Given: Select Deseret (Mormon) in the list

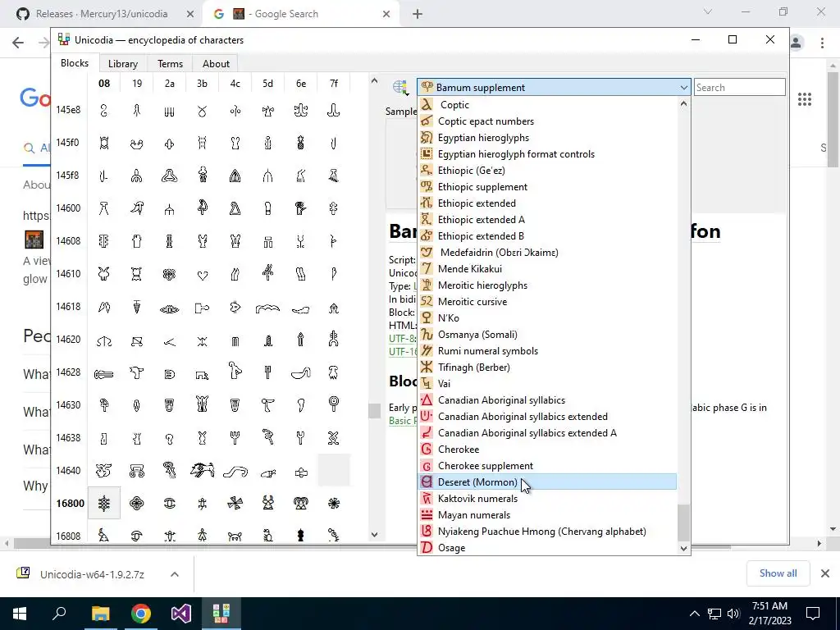Looking at the screenshot, I should 547,482.
